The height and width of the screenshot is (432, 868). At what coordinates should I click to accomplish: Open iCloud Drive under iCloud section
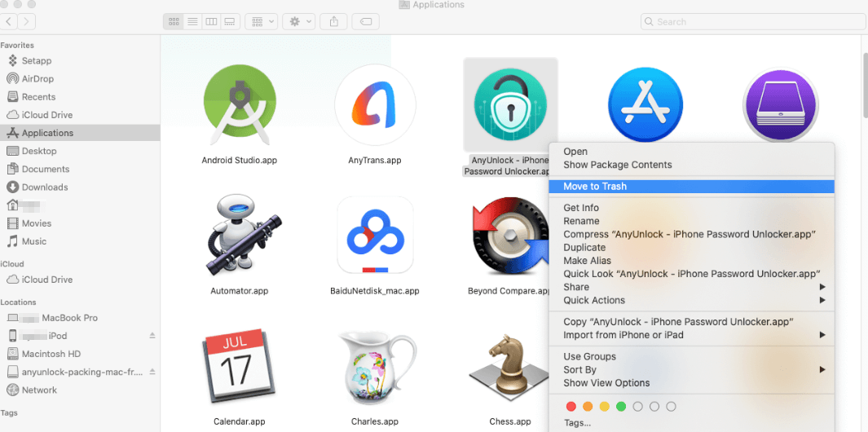point(80,280)
